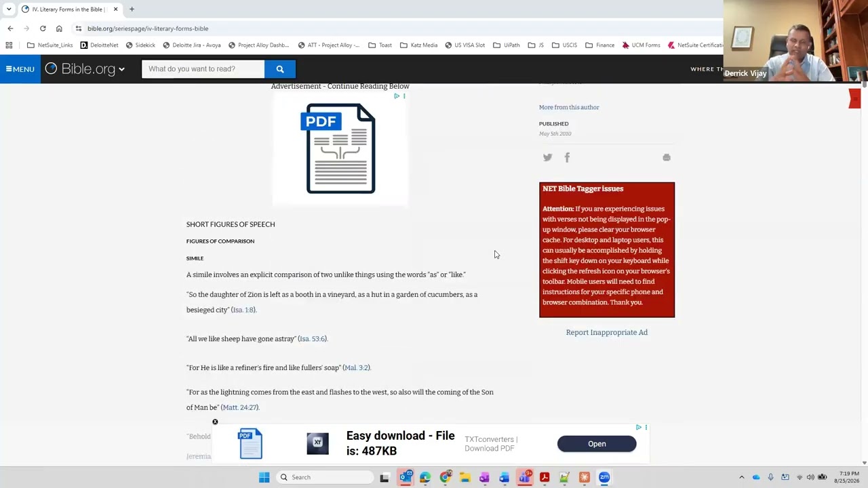Image resolution: width=868 pixels, height=488 pixels.
Task: Open the Matt. 24:27 verse link
Action: pos(240,407)
